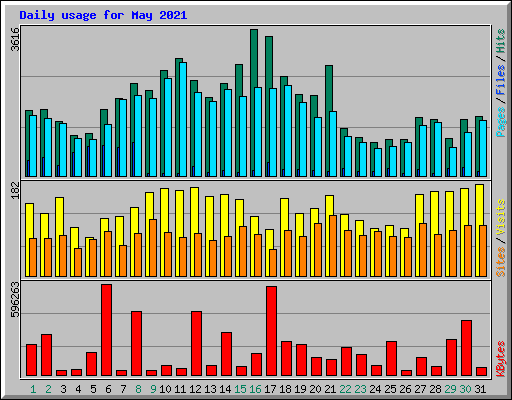Click day 6 on the x-axis
The image size is (512, 400).
[x=108, y=389]
